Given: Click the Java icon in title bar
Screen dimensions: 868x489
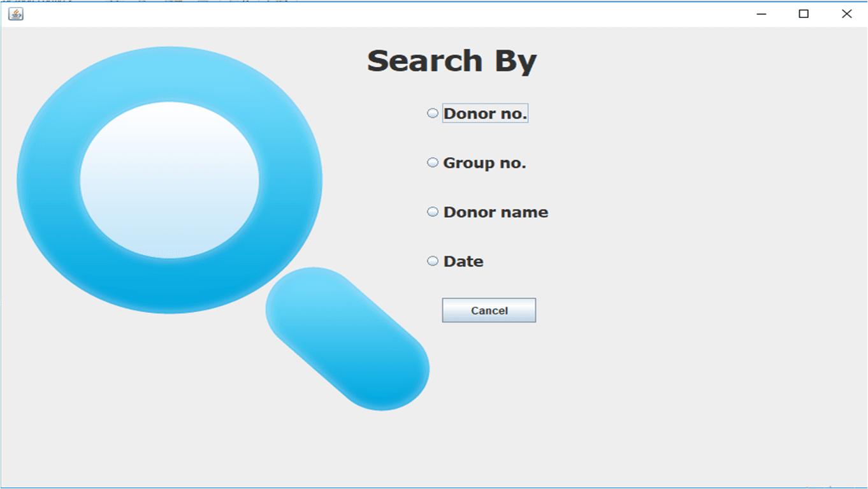Looking at the screenshot, I should [x=16, y=14].
